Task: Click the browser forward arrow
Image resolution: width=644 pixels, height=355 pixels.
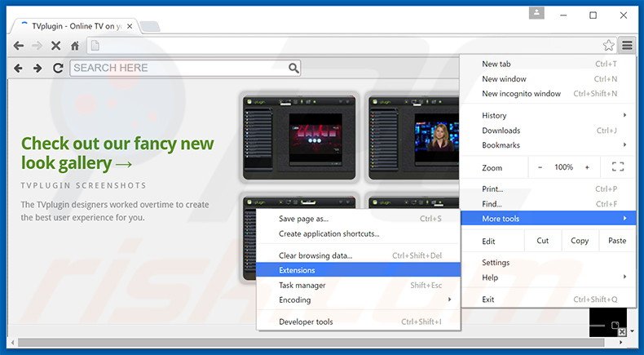Action: pos(37,46)
